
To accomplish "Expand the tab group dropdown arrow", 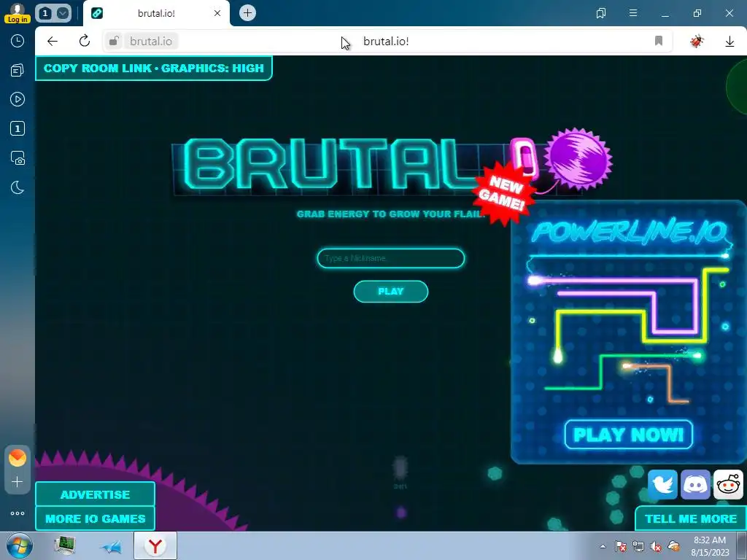I will (x=63, y=13).
